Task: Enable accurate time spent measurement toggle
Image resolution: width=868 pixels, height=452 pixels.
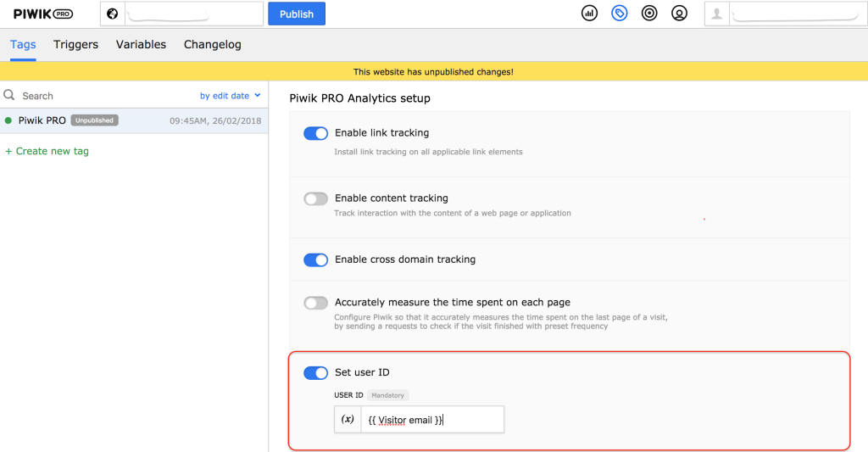Action: click(315, 303)
